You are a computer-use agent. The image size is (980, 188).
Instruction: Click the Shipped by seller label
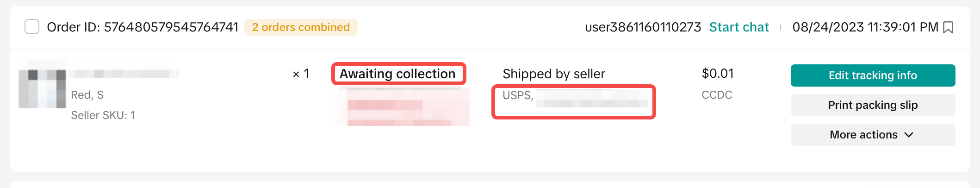[x=554, y=74]
